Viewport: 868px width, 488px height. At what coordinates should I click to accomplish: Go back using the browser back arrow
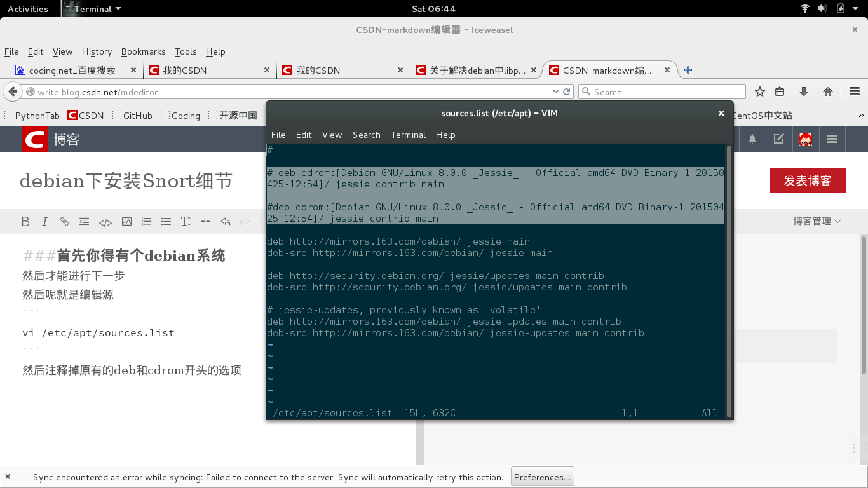(12, 92)
